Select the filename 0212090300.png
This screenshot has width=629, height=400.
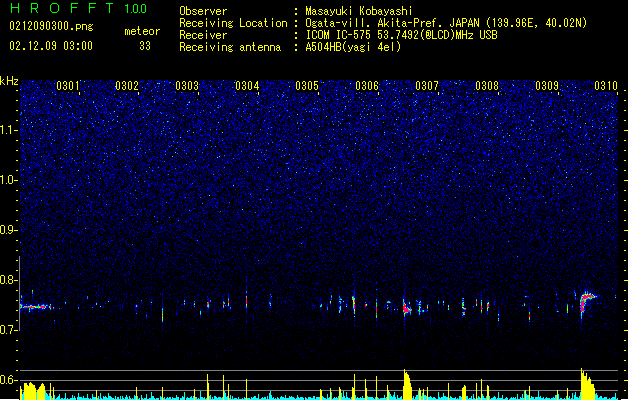coord(51,26)
